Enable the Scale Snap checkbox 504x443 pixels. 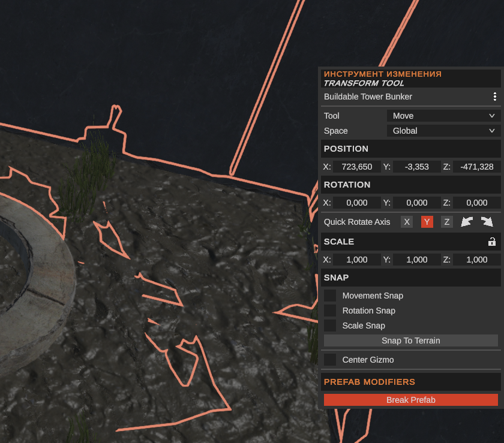pyautogui.click(x=330, y=326)
